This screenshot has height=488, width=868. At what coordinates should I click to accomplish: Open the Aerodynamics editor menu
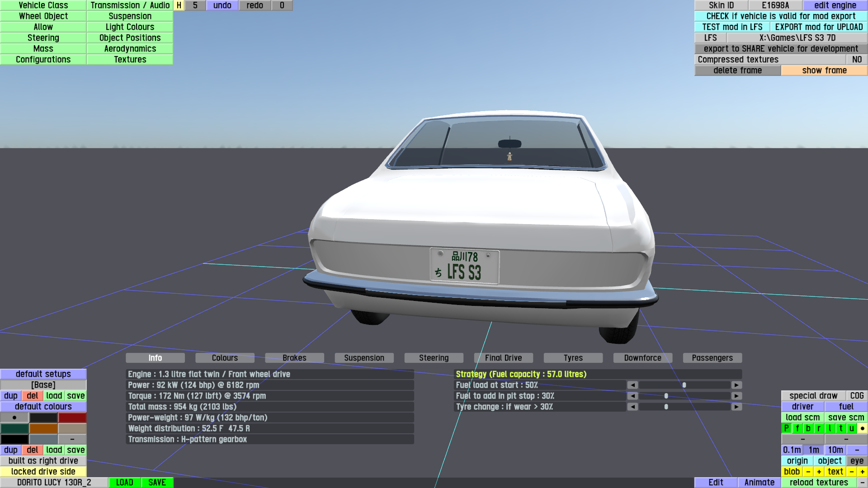tap(130, 49)
